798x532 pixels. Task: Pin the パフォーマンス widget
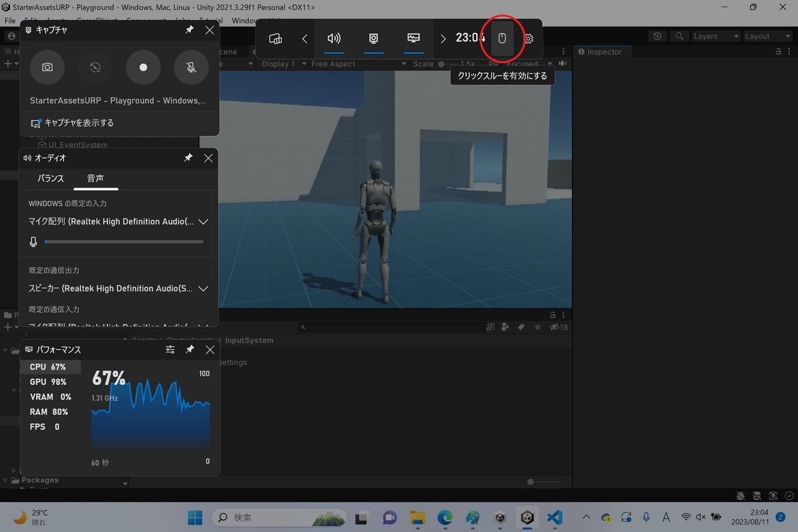[x=190, y=350]
